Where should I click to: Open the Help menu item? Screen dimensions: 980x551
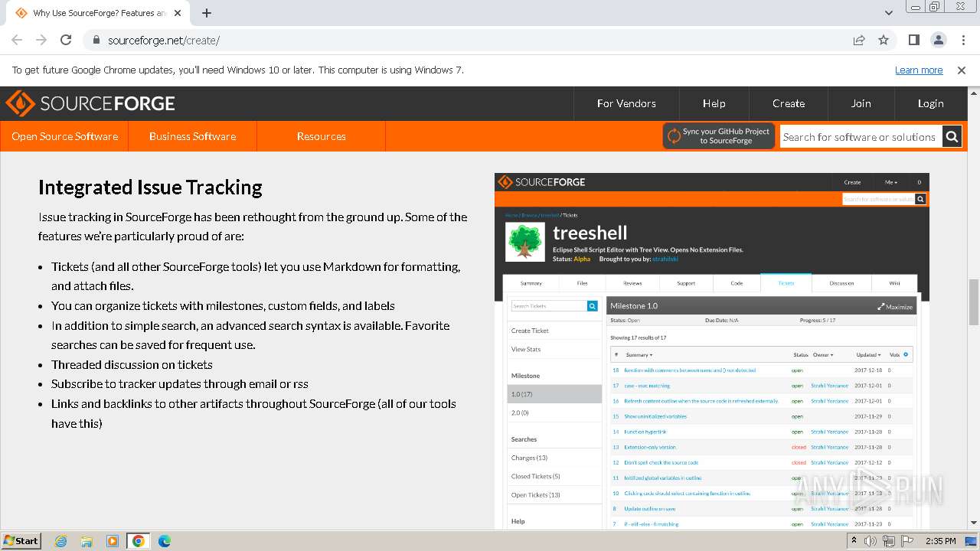[714, 103]
